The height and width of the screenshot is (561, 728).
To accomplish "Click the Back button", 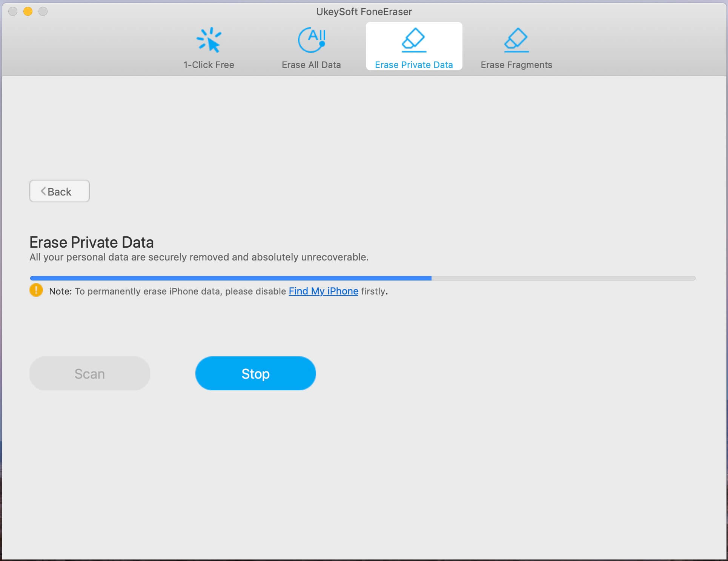I will [x=60, y=191].
